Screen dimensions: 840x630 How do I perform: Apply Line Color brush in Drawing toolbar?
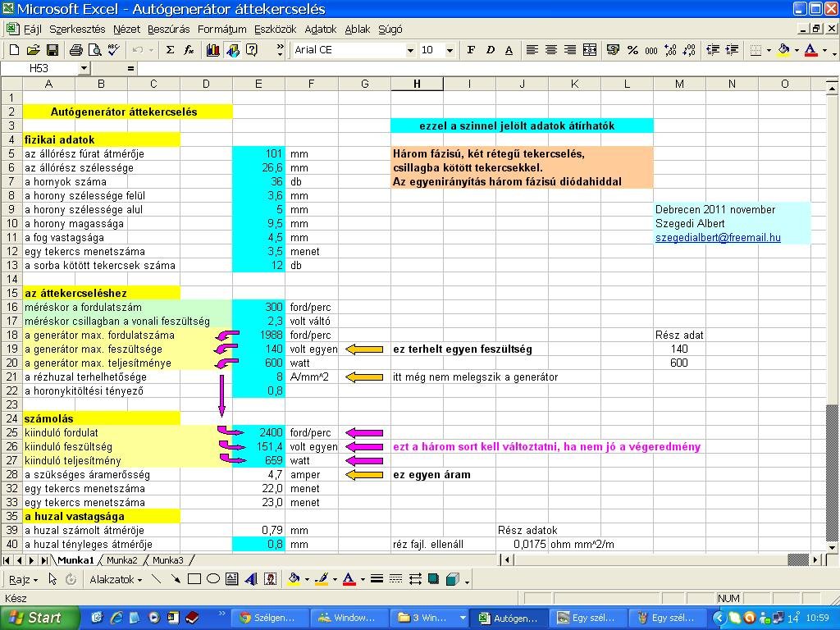pyautogui.click(x=322, y=579)
